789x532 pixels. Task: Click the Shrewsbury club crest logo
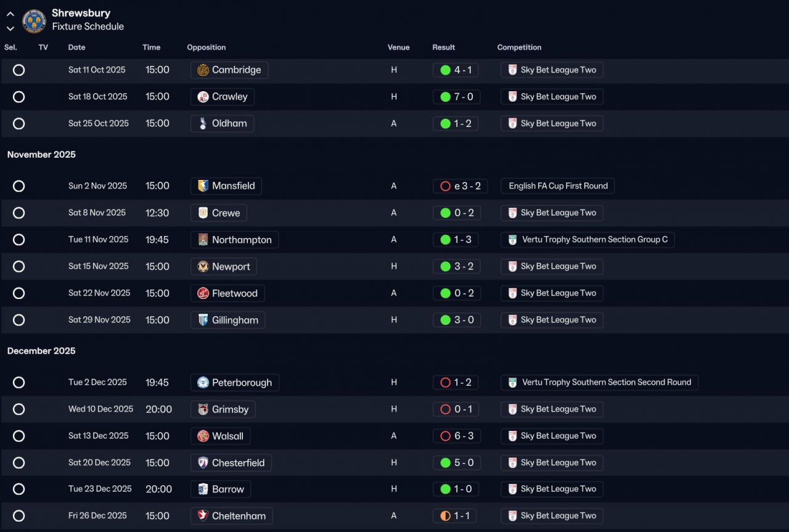34,20
